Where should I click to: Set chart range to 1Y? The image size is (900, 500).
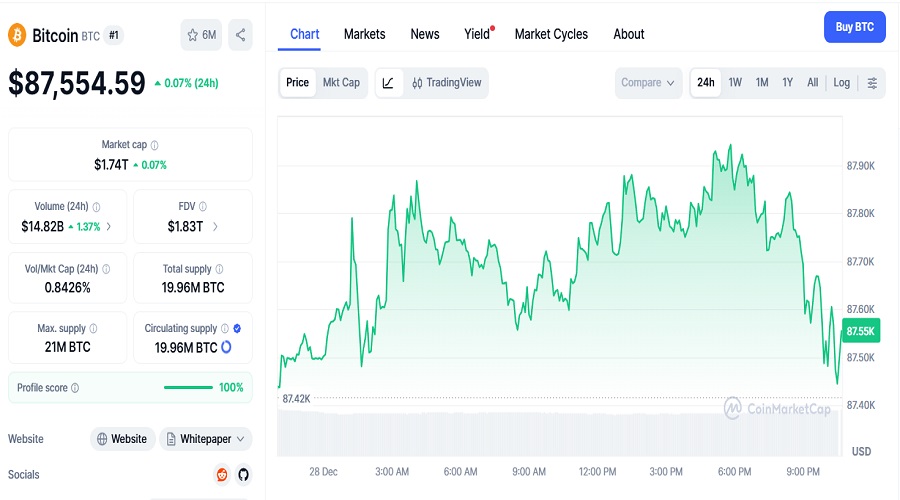pyautogui.click(x=788, y=83)
